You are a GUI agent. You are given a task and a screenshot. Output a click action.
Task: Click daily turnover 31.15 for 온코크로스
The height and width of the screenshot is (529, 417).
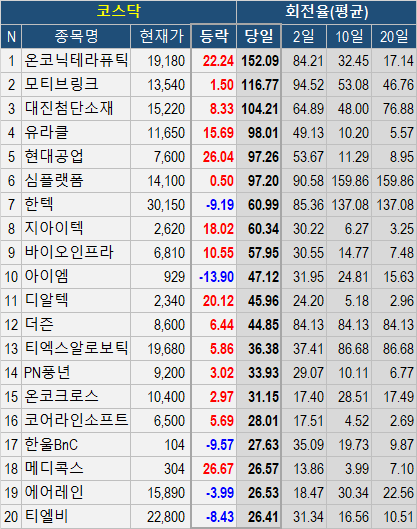(263, 397)
